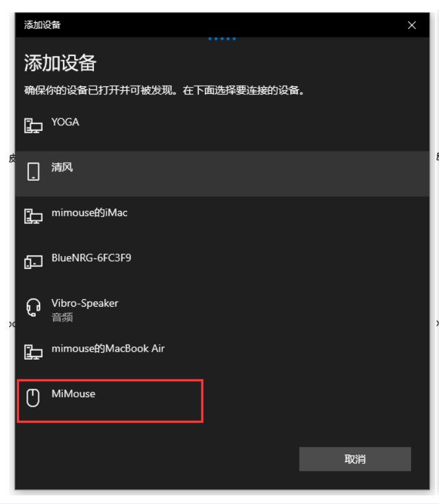Click the headset icon for Vibro-Speaker

(33, 307)
